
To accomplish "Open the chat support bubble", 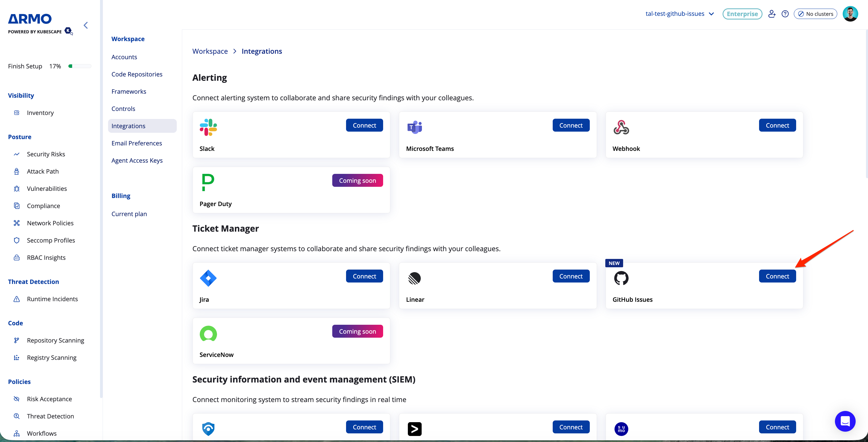I will click(845, 421).
